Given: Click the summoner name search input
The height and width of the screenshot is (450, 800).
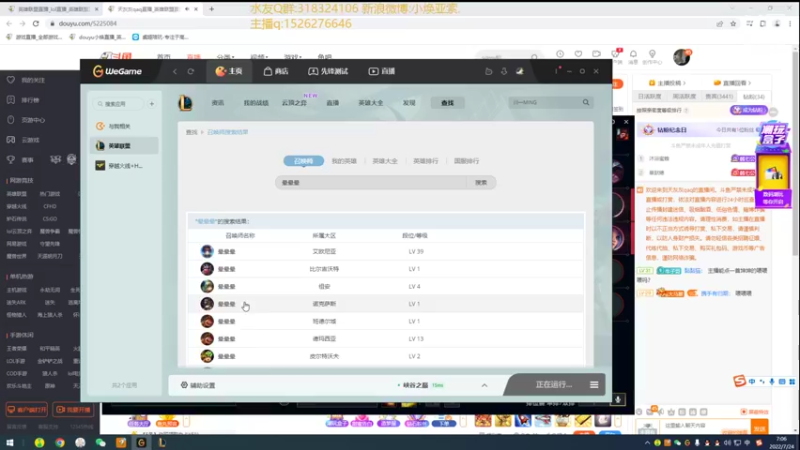Looking at the screenshot, I should 371,183.
